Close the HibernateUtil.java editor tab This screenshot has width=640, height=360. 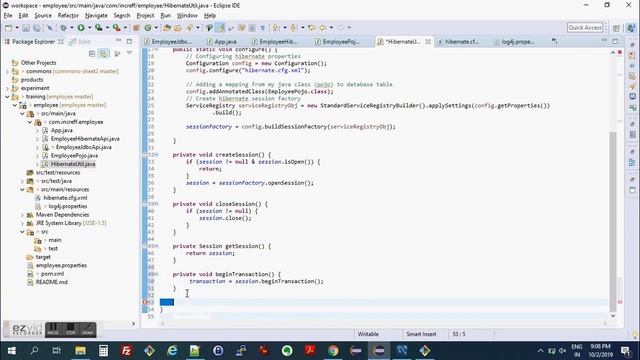click(428, 42)
